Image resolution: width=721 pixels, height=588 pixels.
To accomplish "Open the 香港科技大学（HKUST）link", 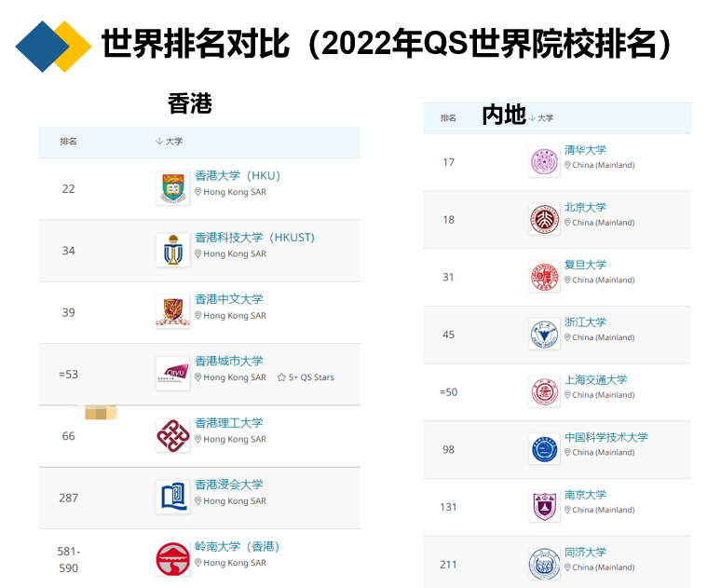I will click(x=254, y=238).
